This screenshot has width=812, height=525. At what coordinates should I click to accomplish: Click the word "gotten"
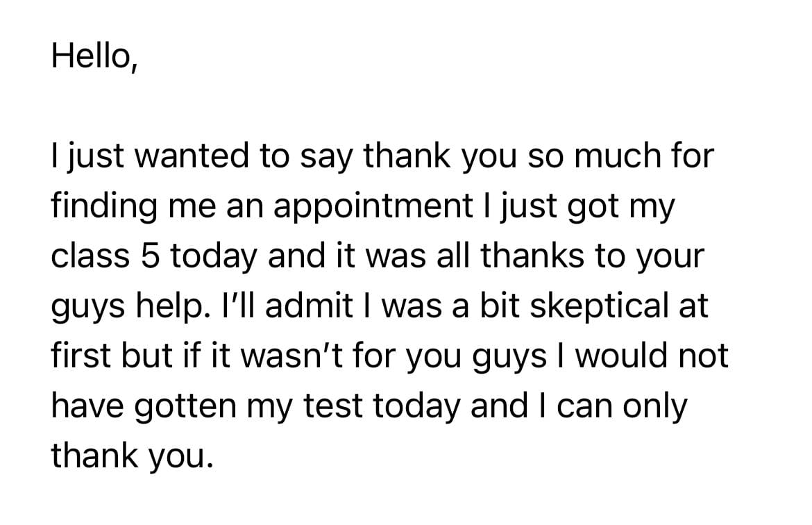(x=185, y=407)
